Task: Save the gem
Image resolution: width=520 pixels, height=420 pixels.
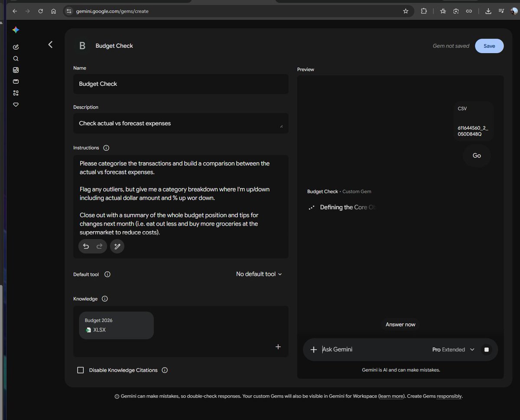Action: pos(489,46)
